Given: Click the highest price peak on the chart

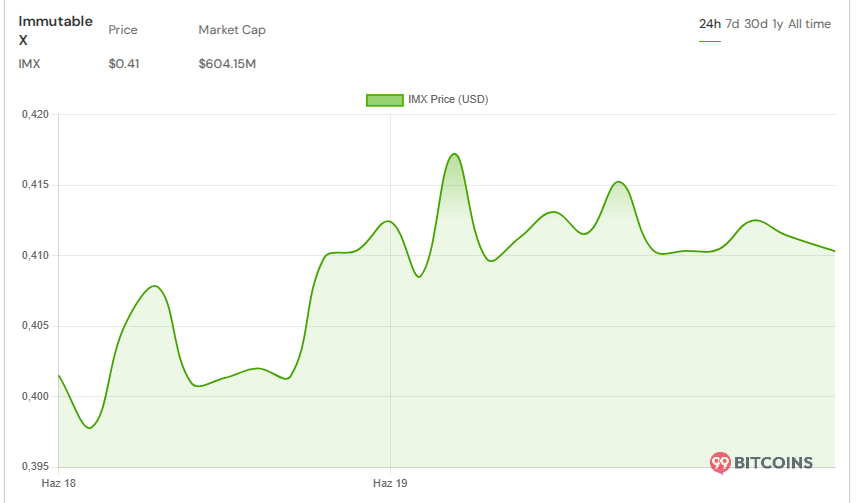Looking at the screenshot, I should tap(454, 154).
